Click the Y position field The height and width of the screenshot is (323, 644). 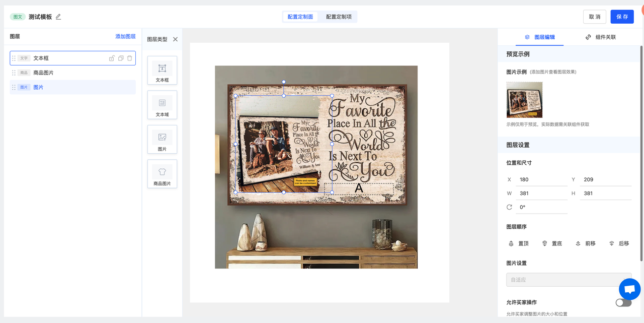point(606,179)
